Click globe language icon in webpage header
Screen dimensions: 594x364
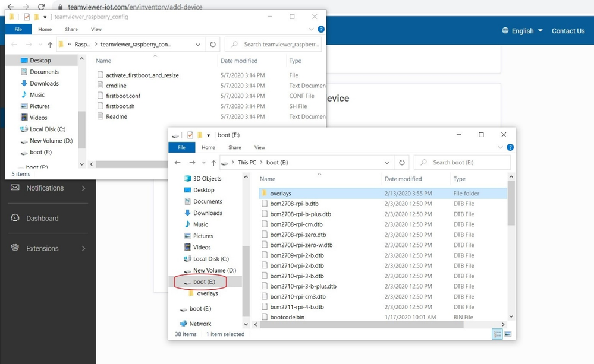(x=505, y=31)
